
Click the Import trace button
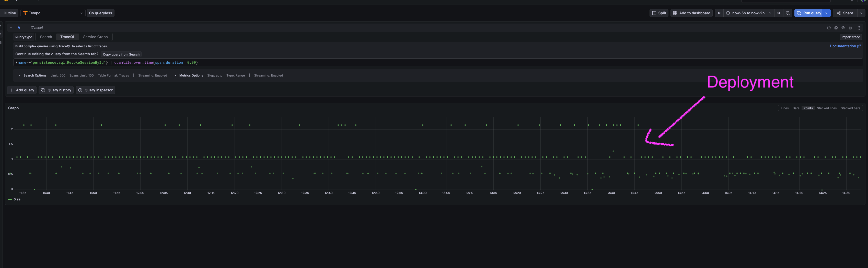[x=850, y=37]
